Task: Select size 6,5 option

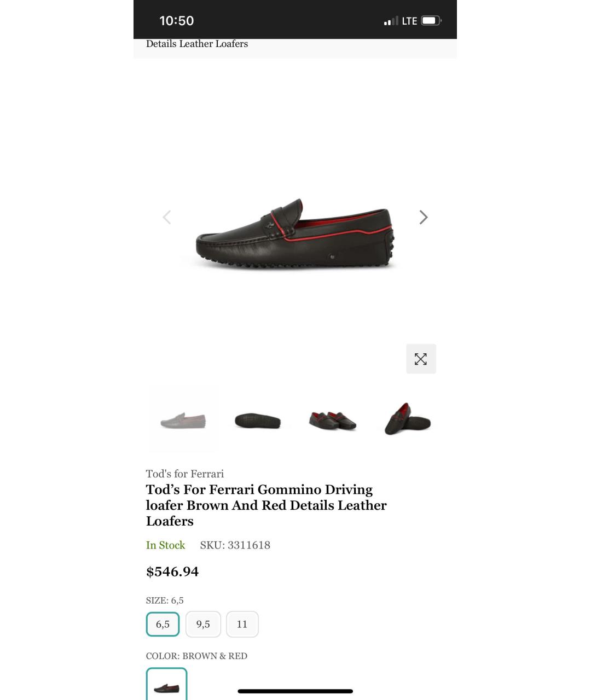Action: click(x=163, y=624)
